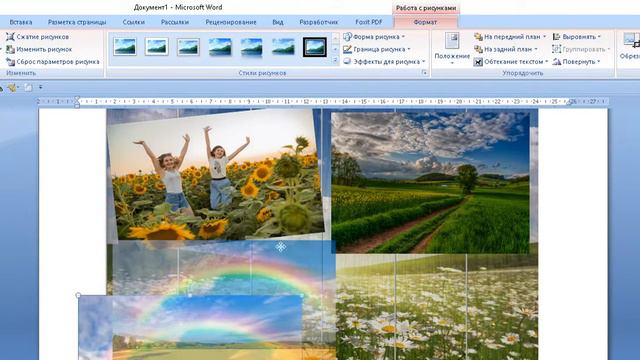
Task: Click the Стили рисунков group label
Action: [x=262, y=73]
